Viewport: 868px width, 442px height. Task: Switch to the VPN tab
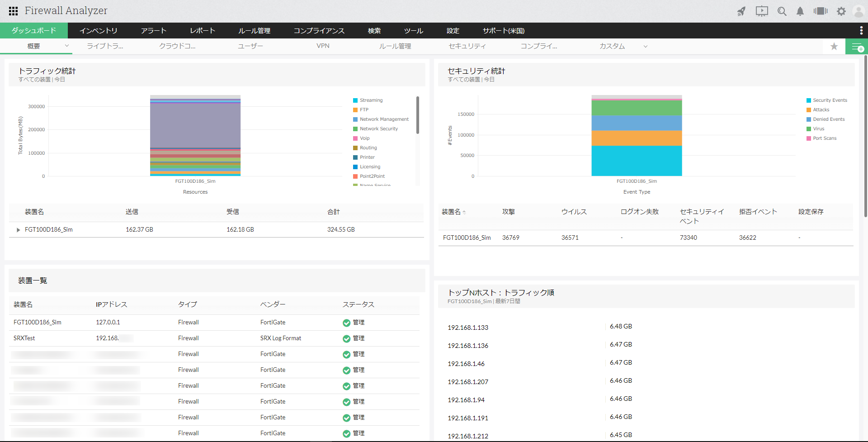(323, 46)
